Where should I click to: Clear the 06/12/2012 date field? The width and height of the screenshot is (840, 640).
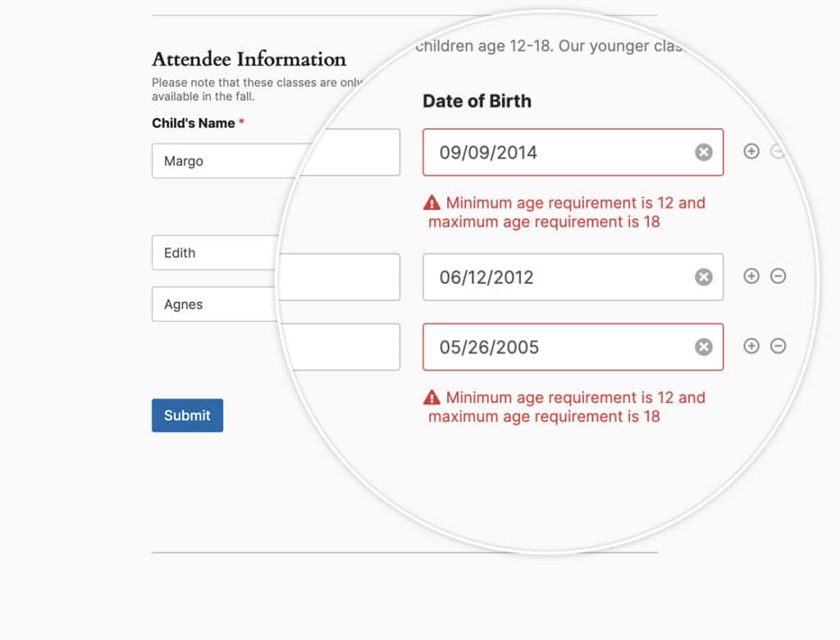click(x=703, y=277)
